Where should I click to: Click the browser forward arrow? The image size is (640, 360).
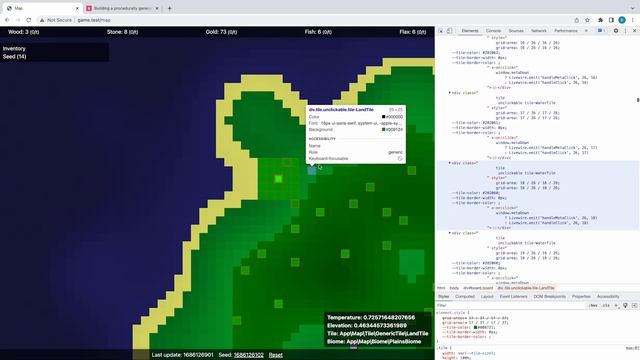point(18,20)
